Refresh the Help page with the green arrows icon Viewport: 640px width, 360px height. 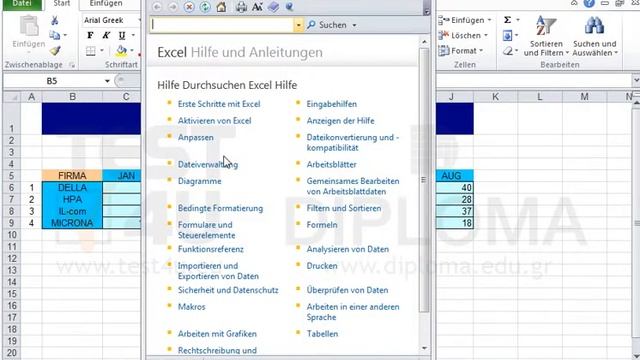pyautogui.click(x=205, y=7)
